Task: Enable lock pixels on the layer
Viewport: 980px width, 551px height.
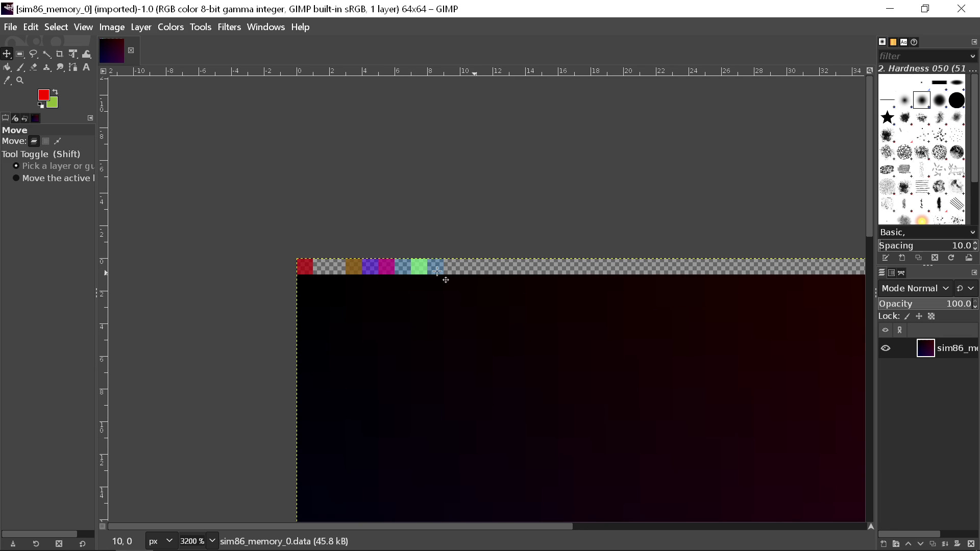Action: (x=907, y=316)
